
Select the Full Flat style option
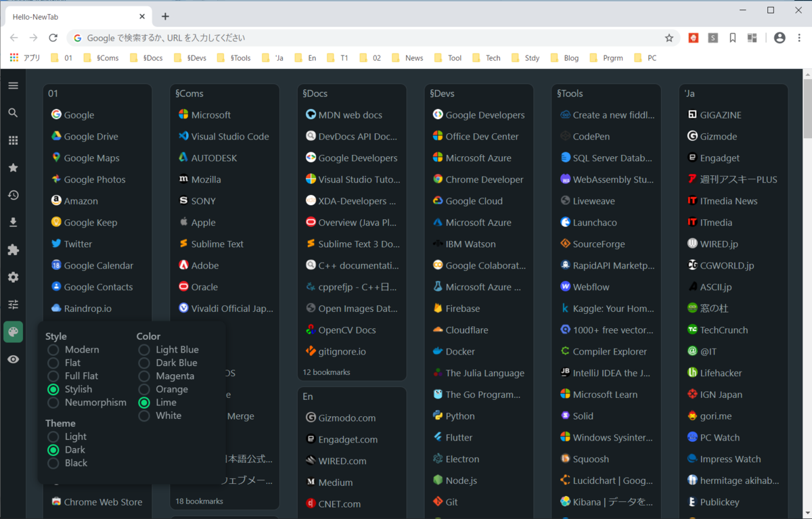point(73,376)
